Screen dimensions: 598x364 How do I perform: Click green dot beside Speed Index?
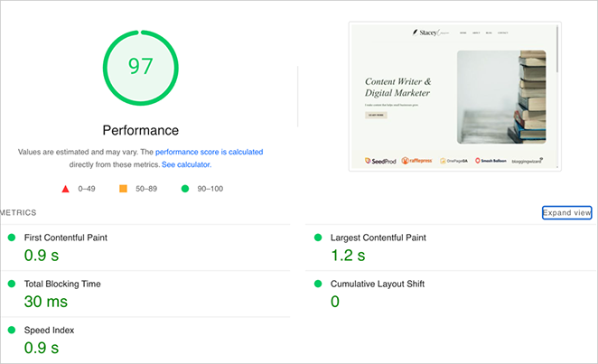(12, 331)
